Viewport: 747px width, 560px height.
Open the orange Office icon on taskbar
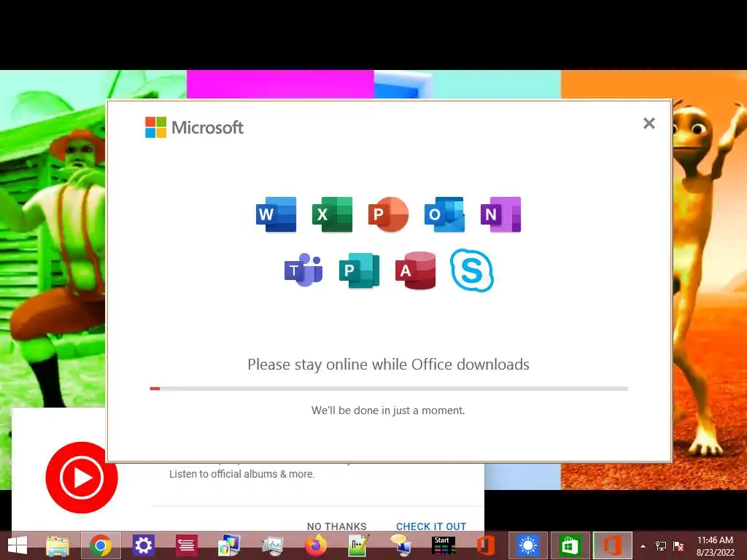[x=485, y=545]
